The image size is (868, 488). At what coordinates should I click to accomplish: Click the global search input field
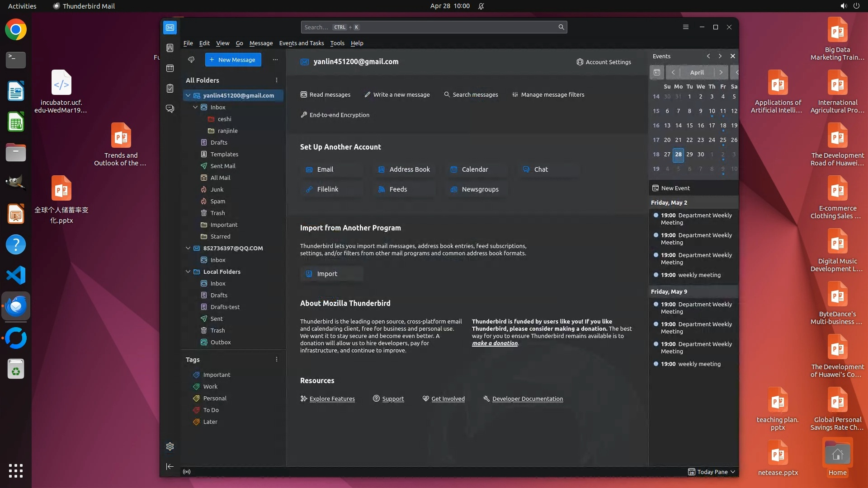(x=429, y=27)
